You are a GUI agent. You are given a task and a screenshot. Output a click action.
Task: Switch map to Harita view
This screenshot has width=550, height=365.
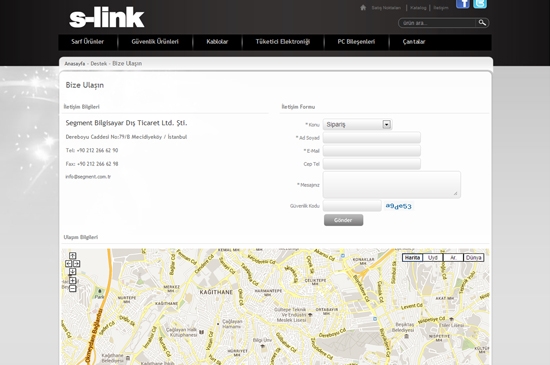412,258
